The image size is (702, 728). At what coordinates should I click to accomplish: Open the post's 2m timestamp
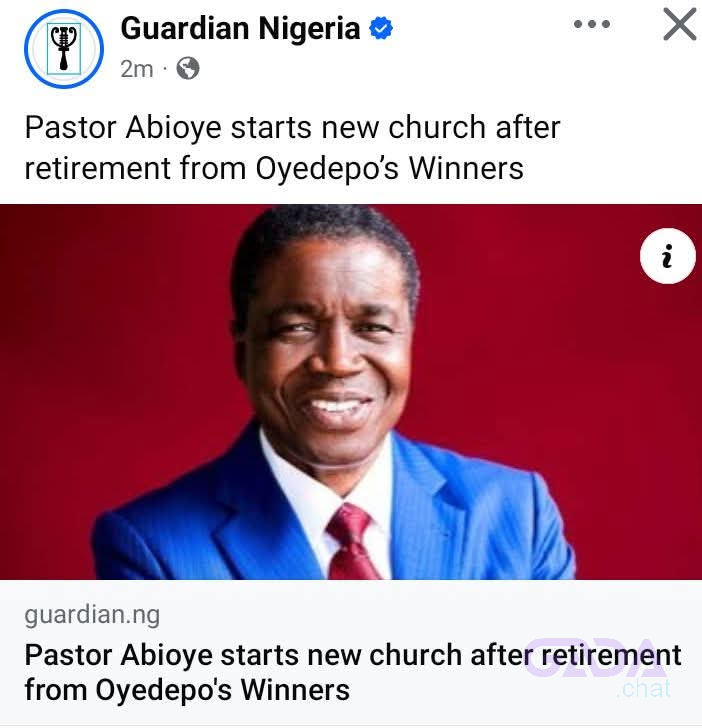pyautogui.click(x=136, y=69)
